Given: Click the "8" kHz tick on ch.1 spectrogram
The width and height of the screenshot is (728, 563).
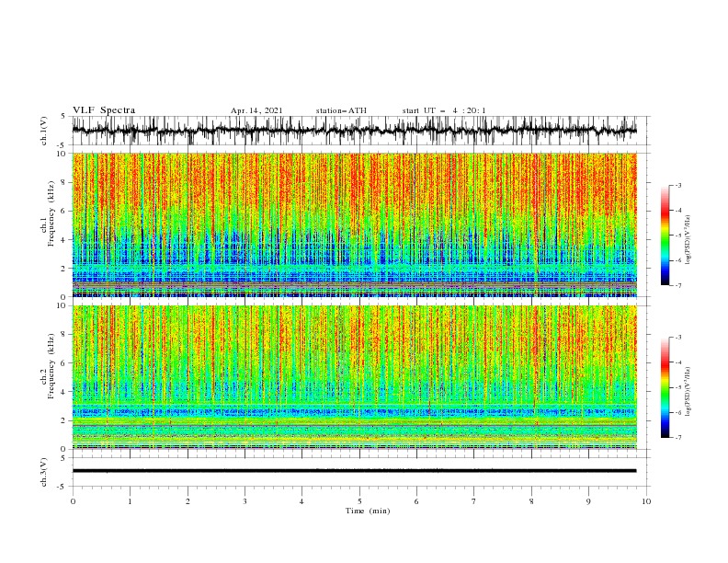Looking at the screenshot, I should (64, 182).
